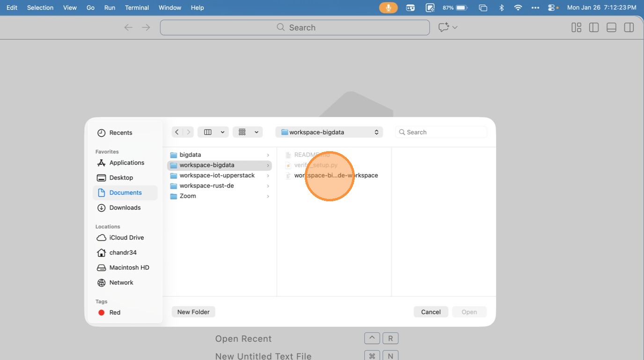The height and width of the screenshot is (360, 644).
Task: Click the Open button
Action: point(469,312)
